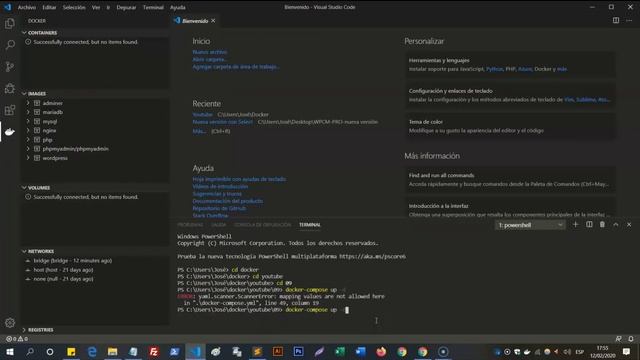
Task: Select the TERMINAL panel tab
Action: (x=310, y=225)
